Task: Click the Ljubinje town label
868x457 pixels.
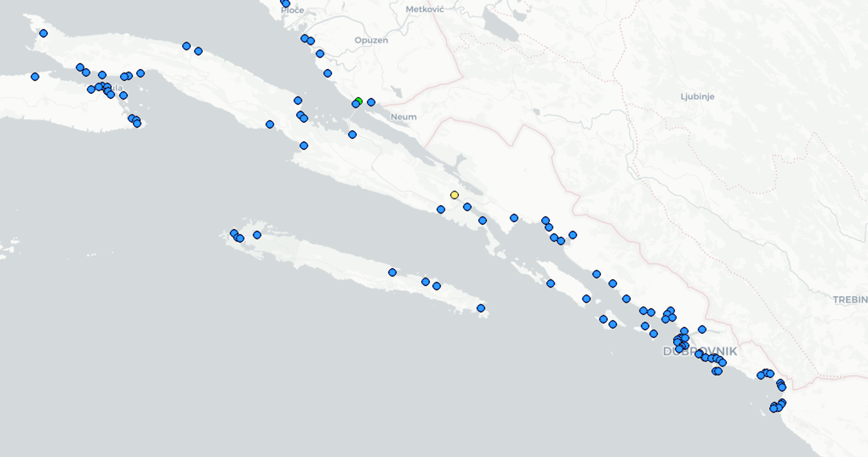Action: pyautogui.click(x=698, y=97)
